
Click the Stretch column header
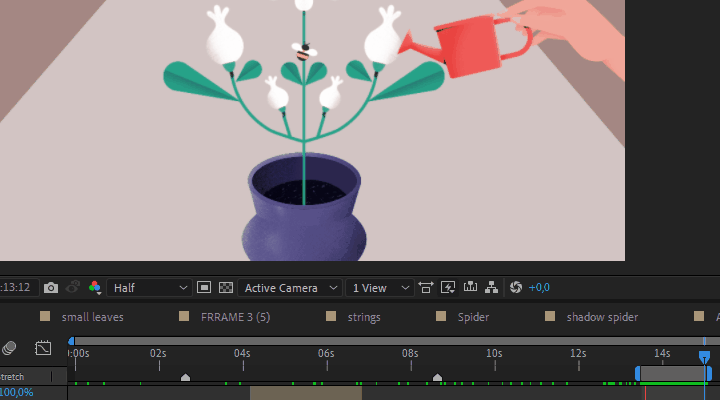click(x=12, y=377)
